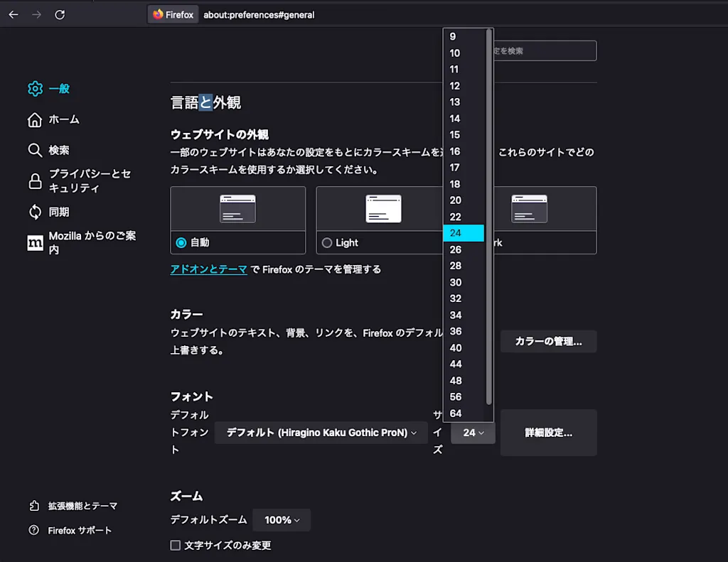The width and height of the screenshot is (728, 562).
Task: Choose font size 32 from the list
Action: pyautogui.click(x=464, y=298)
